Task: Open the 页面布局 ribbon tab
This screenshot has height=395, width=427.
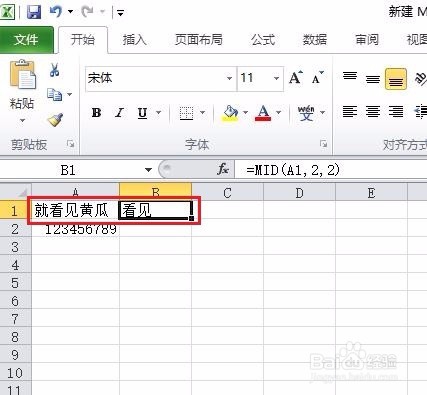Action: tap(199, 40)
